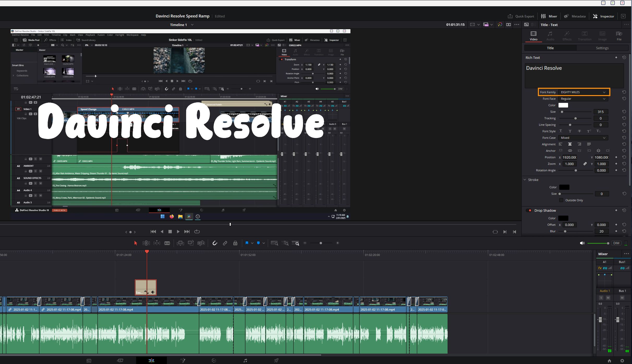Stop playback

170,231
